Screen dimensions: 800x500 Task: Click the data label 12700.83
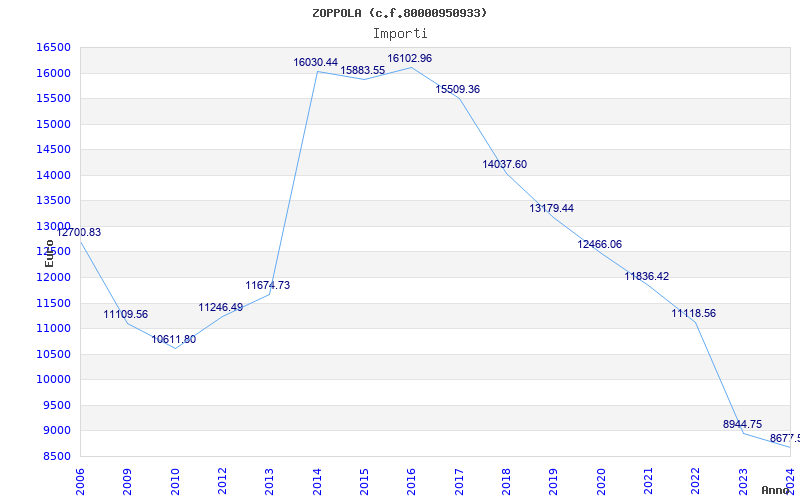(79, 232)
